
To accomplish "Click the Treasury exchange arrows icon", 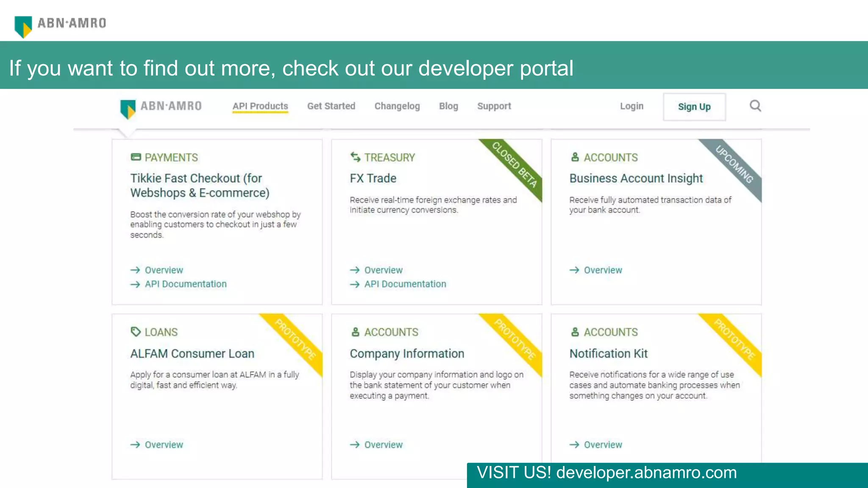I will pos(355,157).
